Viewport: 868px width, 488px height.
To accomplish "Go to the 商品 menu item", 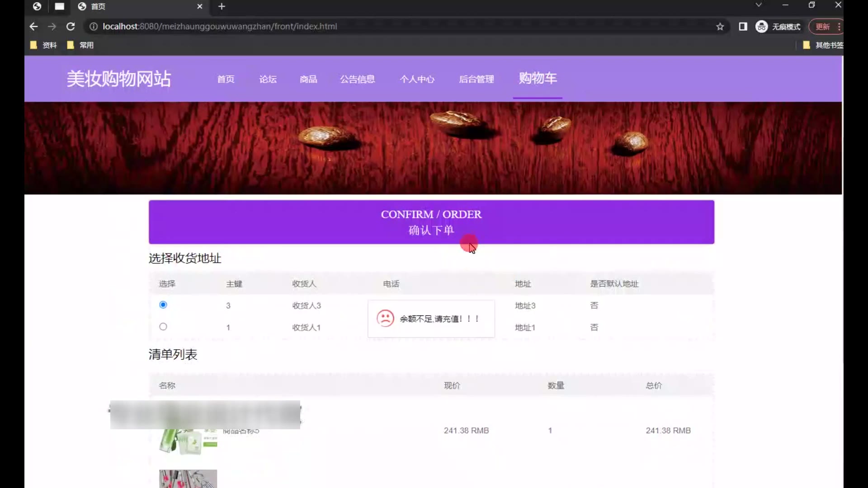I will click(x=308, y=79).
